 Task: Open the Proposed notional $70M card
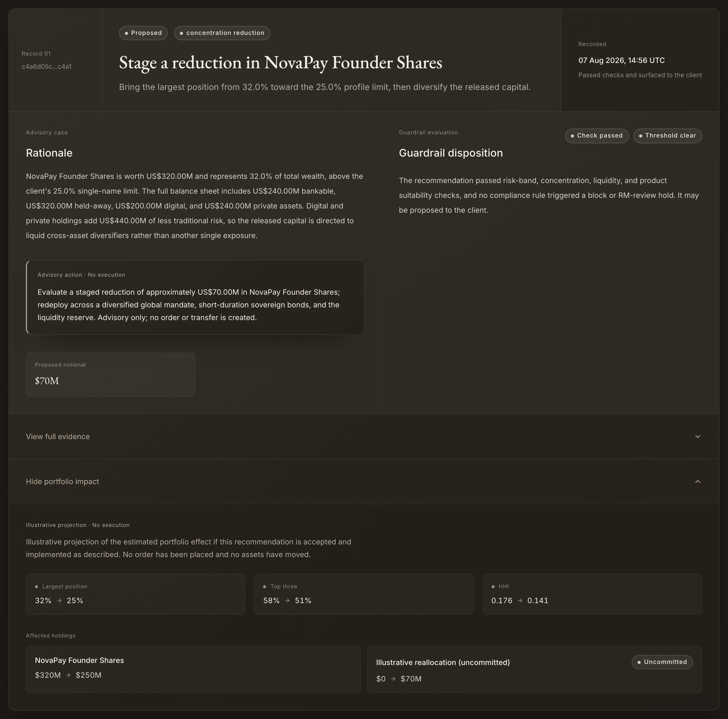[110, 374]
